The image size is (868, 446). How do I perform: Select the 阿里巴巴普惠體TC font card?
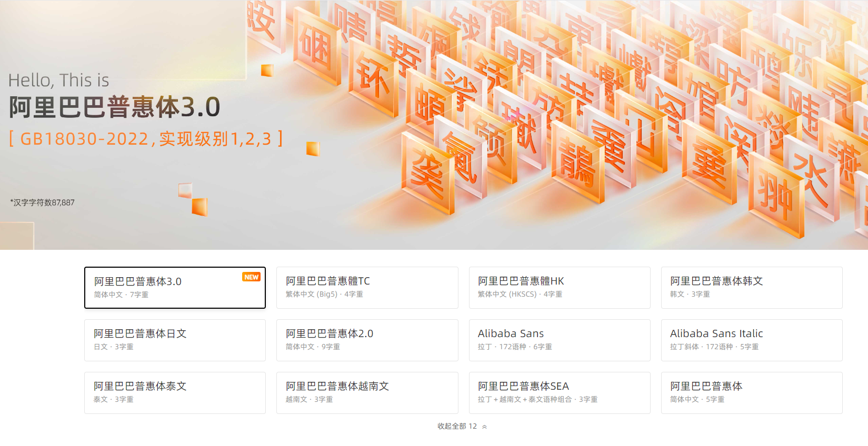coord(367,288)
